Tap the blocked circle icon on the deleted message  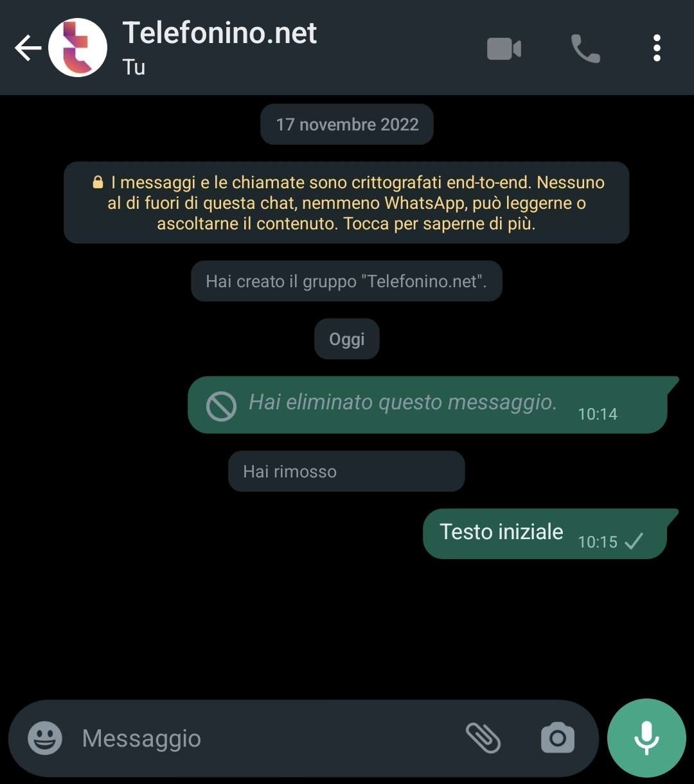[x=221, y=406]
